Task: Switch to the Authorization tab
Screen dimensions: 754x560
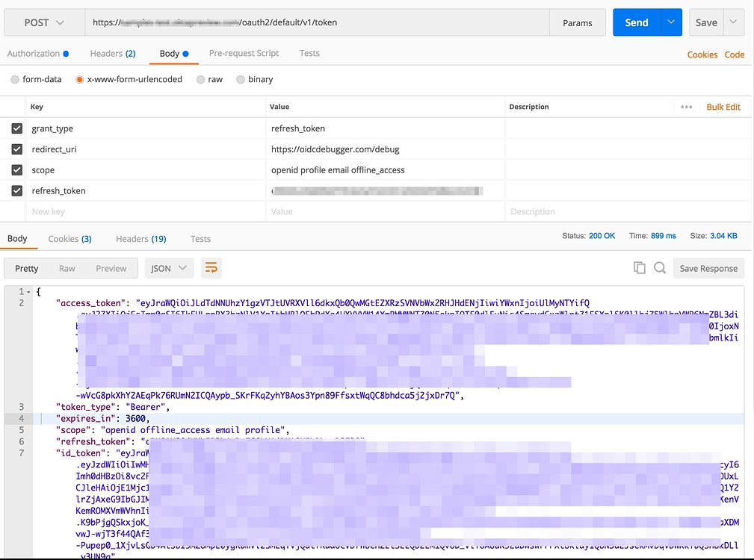Action: (34, 53)
